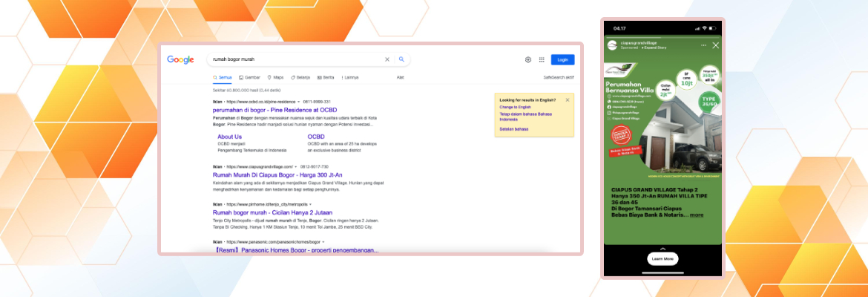The height and width of the screenshot is (297, 868).
Task: Expand dropdown arrow beside panasonic.com URL
Action: 323,242
